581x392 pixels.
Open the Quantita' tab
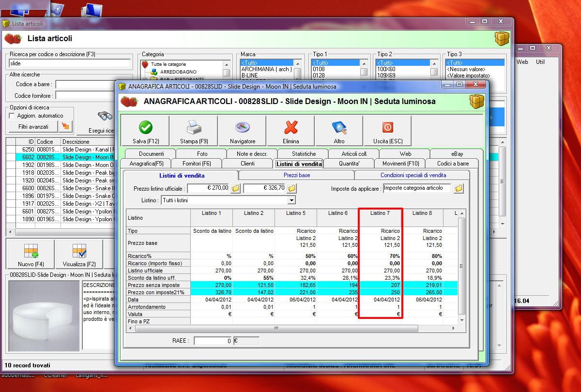point(349,163)
